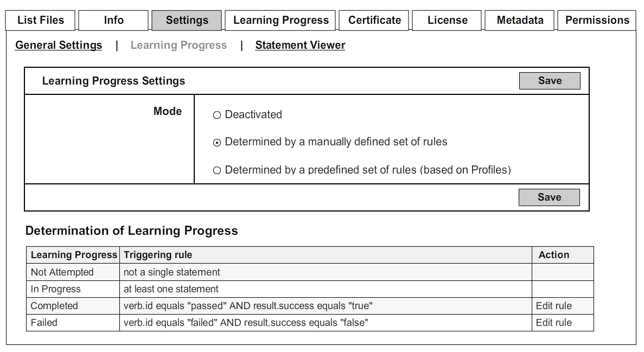Open the License tab
Screen dimensions: 644x352
click(x=447, y=21)
